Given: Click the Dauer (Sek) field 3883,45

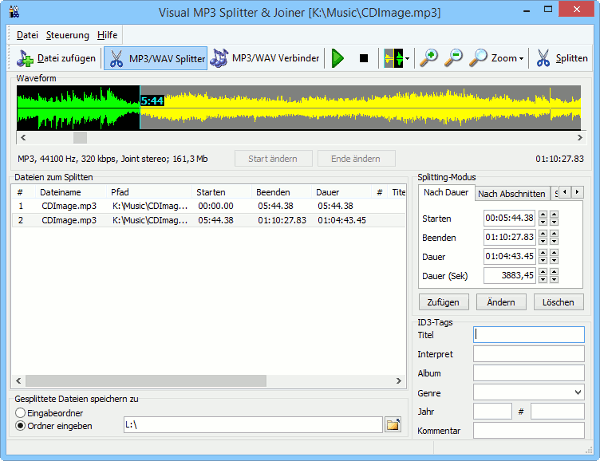Looking at the screenshot, I should (509, 275).
